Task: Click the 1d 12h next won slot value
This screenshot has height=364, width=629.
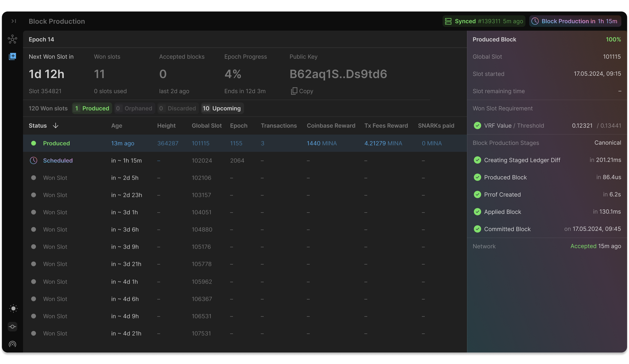Action: coord(47,74)
